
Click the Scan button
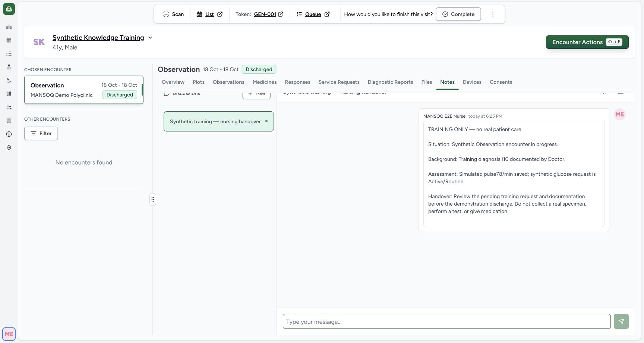click(173, 14)
